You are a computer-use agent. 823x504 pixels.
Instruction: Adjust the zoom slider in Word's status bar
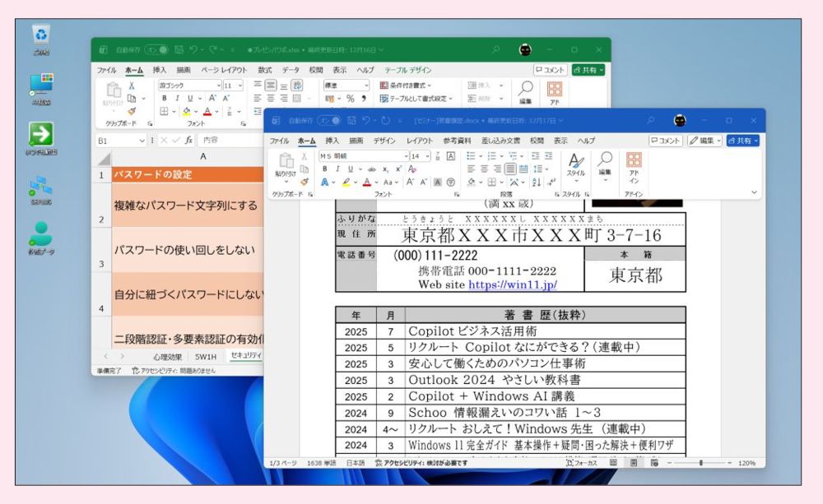click(x=700, y=463)
